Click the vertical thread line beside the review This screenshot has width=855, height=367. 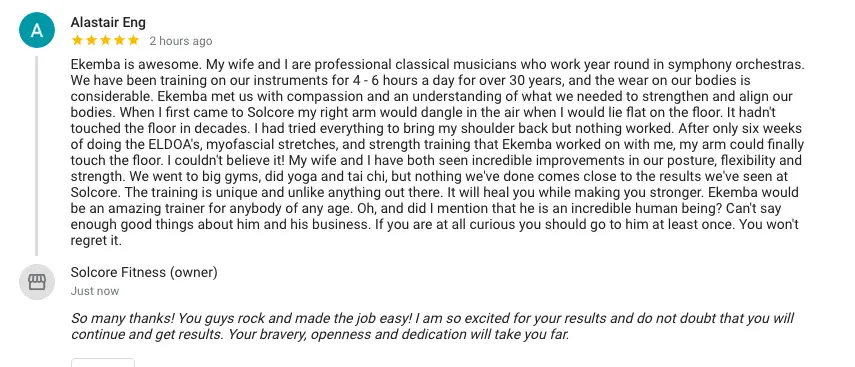tap(37, 155)
